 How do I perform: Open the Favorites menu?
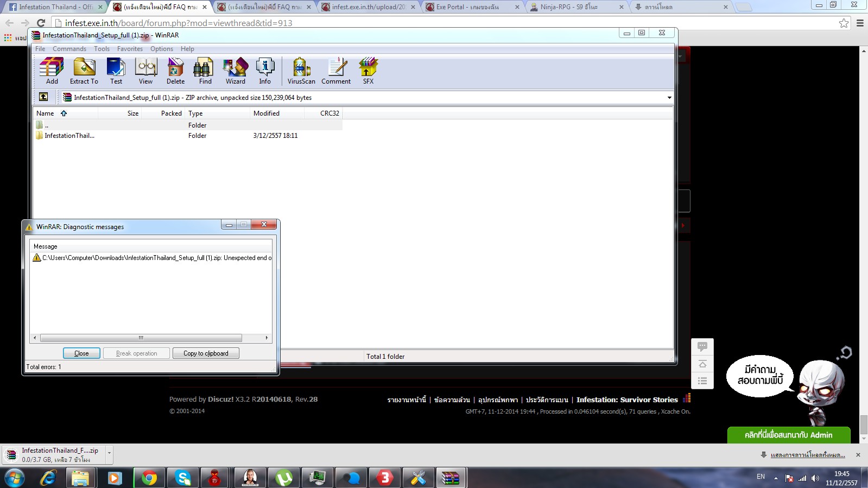tap(130, 49)
